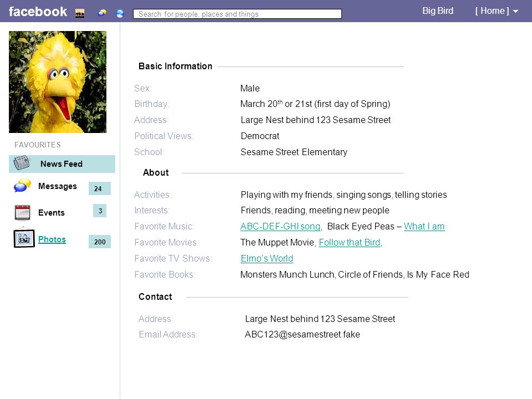Click the Activities text about playing with friends
The height and width of the screenshot is (399, 532).
pyautogui.click(x=344, y=195)
